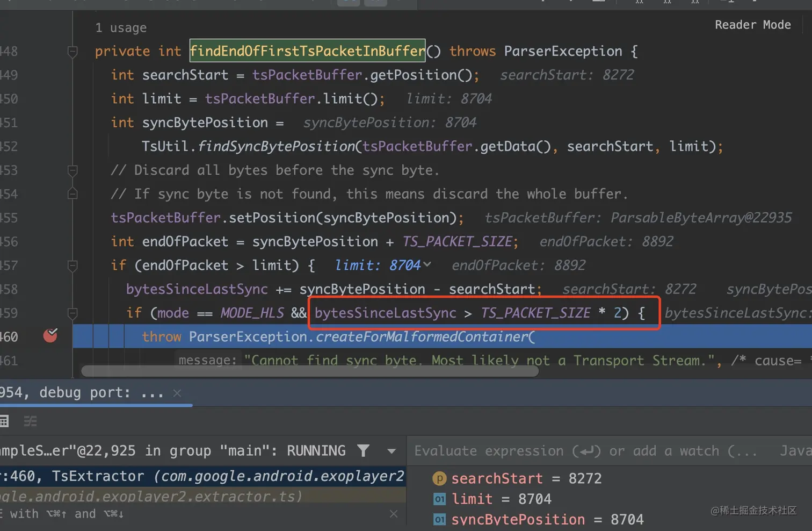
Task: Click the ParserException type in method signature
Action: click(x=563, y=52)
